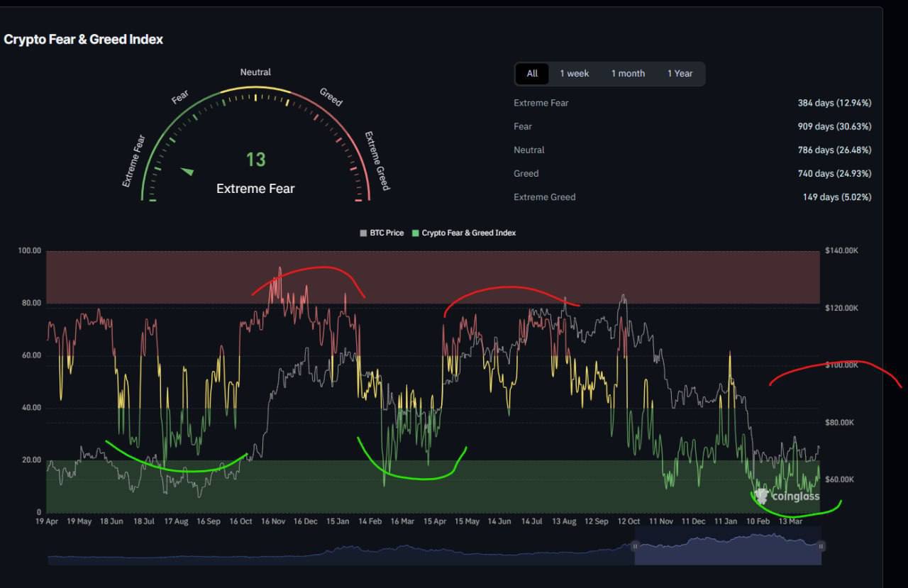This screenshot has width=908, height=588.
Task: Select the All time range tab
Action: pyautogui.click(x=531, y=73)
